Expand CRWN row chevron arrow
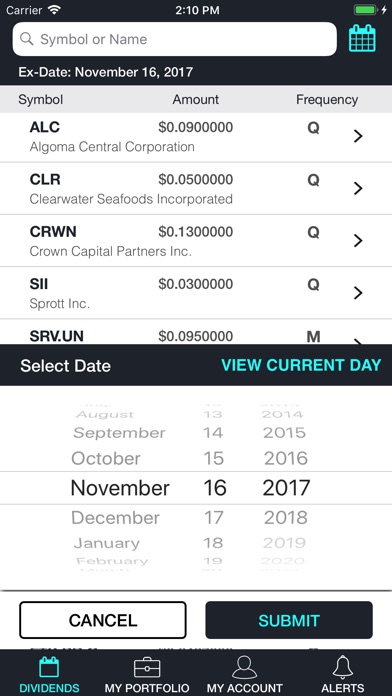Viewport: 392px width, 696px height. point(358,241)
